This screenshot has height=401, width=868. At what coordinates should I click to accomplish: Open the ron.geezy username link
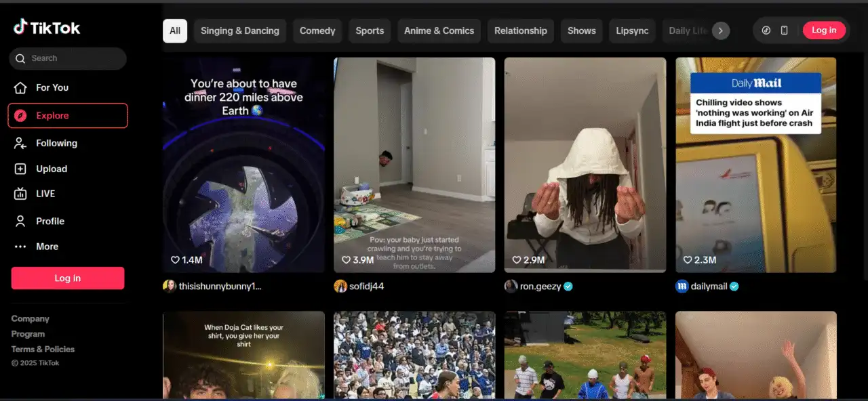(540, 287)
